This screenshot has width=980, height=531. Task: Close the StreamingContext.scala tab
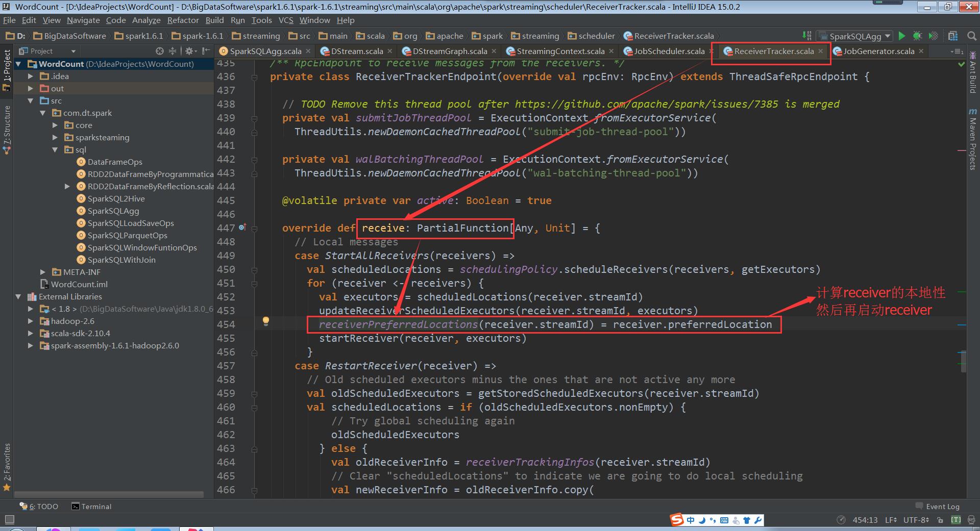pyautogui.click(x=611, y=51)
